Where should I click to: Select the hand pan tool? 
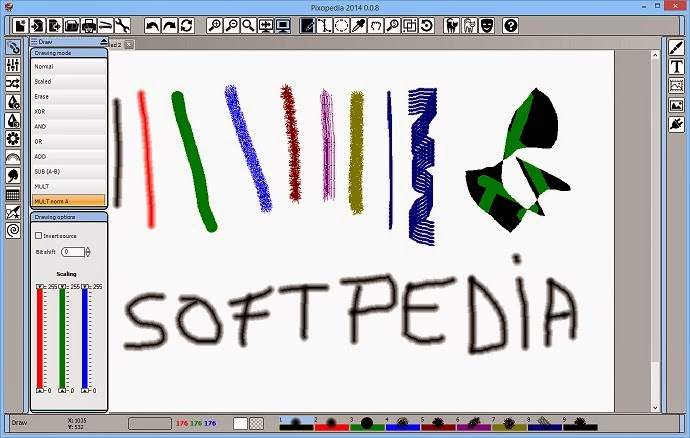(375, 26)
